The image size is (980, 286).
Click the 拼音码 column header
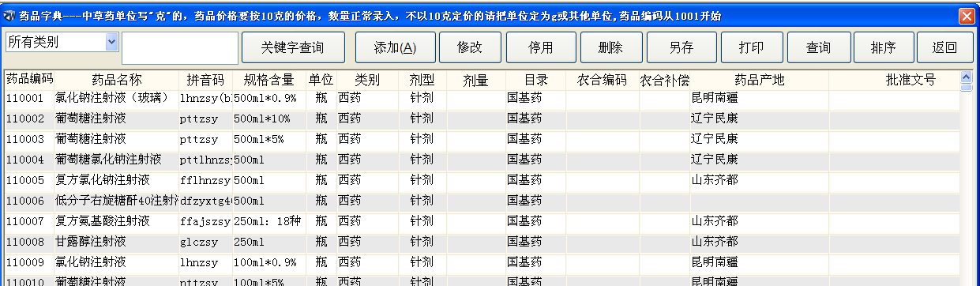pos(205,80)
